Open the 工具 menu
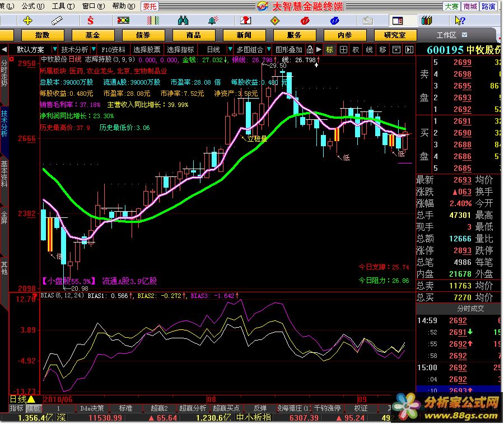504x424 pixels. point(63,6)
